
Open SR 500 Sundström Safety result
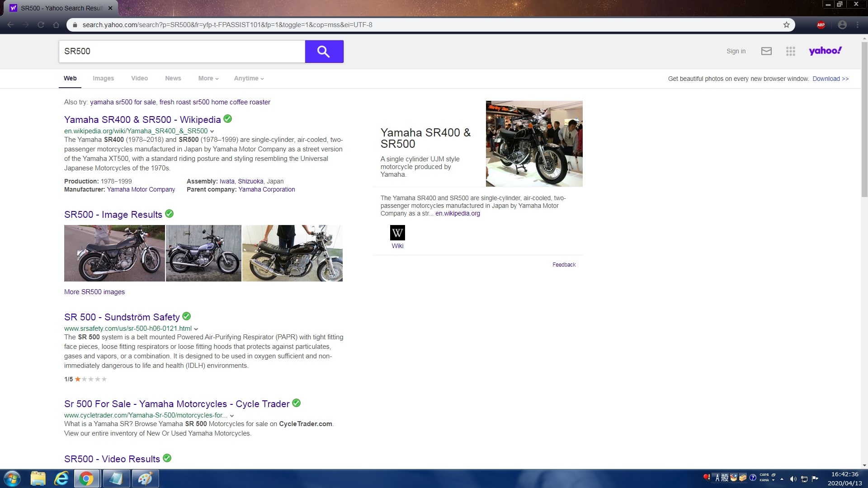(x=122, y=317)
